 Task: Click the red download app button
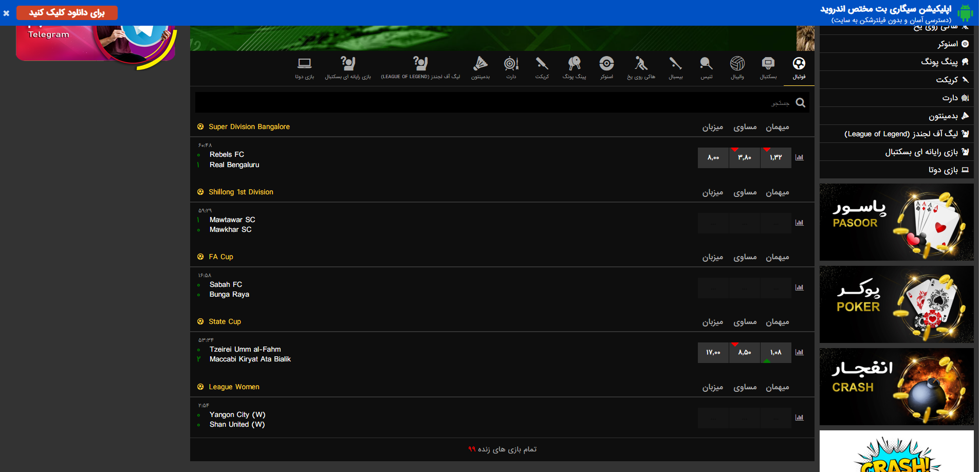point(67,13)
